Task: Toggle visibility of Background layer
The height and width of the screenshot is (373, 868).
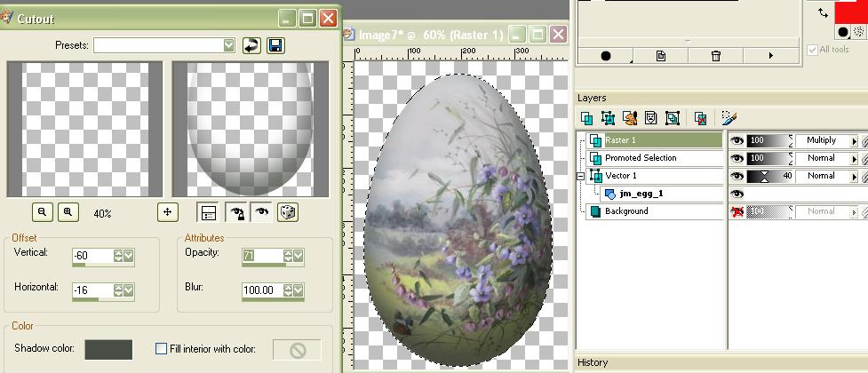Action: click(737, 211)
